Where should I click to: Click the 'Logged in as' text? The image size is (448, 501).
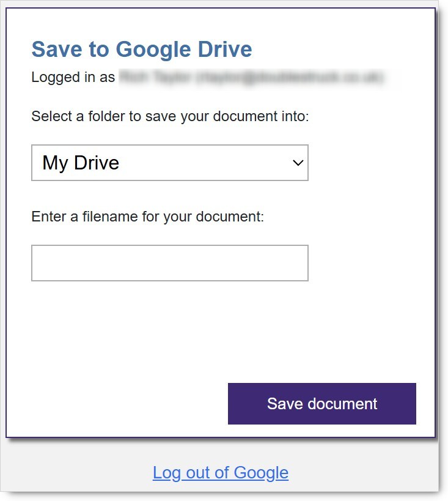click(73, 77)
